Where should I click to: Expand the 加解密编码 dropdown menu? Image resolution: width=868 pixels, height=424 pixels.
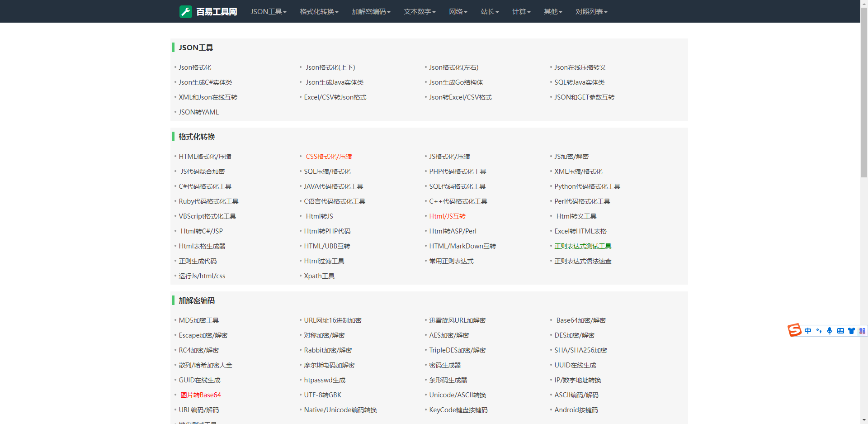click(371, 11)
